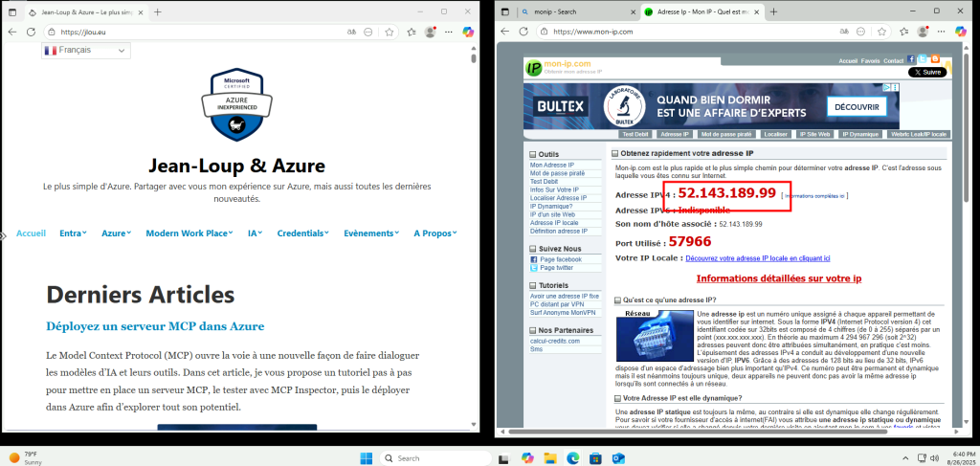980x466 pixels.
Task: Select the Jean-Loup & Azure browser tab
Action: pyautogui.click(x=84, y=11)
